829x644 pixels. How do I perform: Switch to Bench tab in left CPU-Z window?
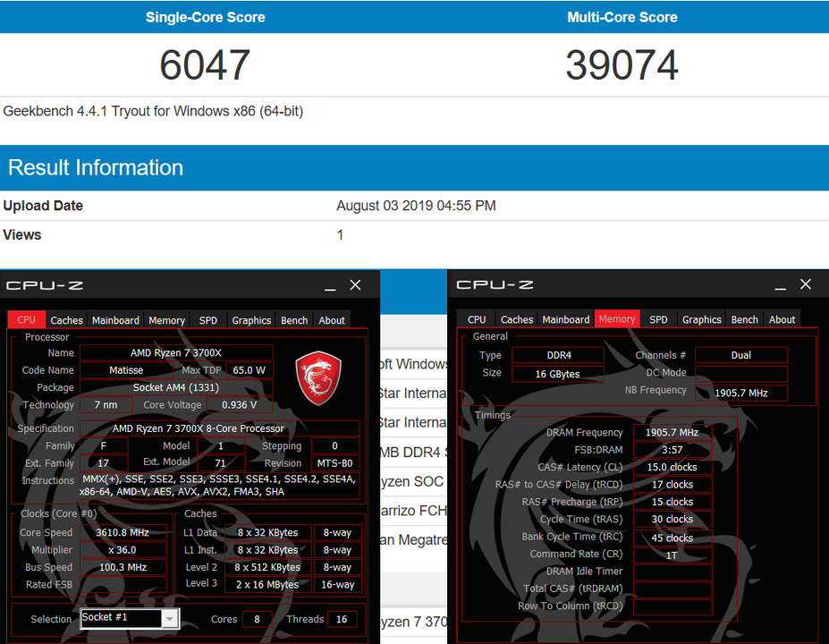(294, 320)
